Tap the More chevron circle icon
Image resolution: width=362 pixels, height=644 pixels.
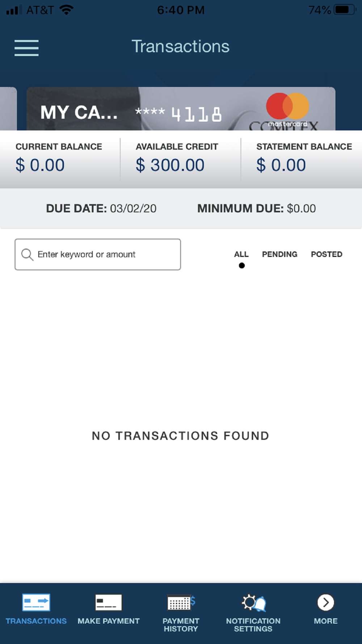point(326,602)
